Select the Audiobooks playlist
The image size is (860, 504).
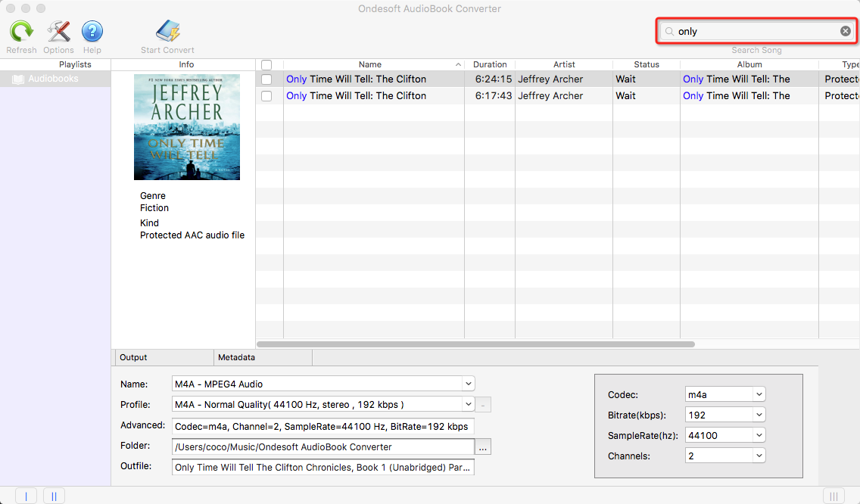tap(55, 79)
